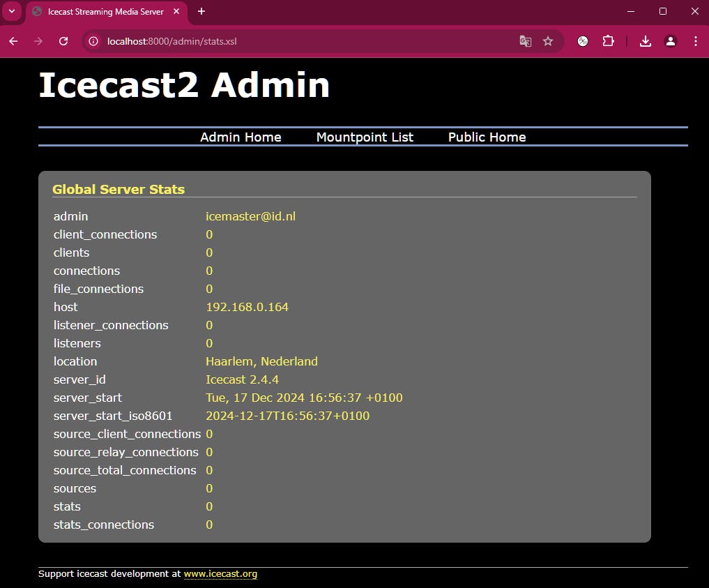
Task: Maximize the browser window
Action: (x=663, y=11)
